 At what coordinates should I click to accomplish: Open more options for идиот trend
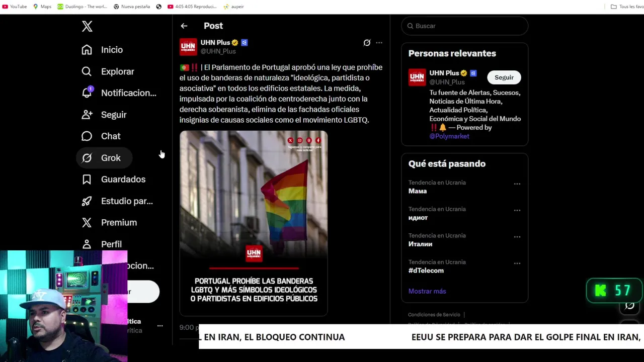tap(517, 211)
